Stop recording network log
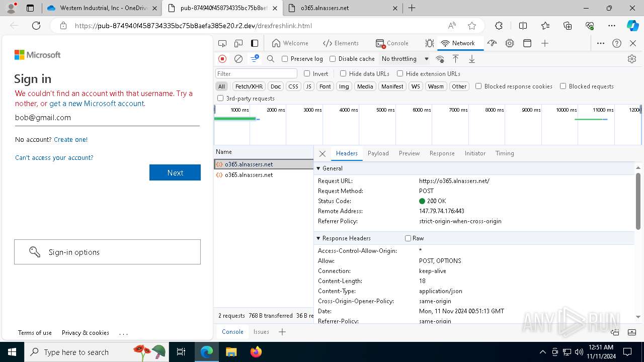This screenshot has height=362, width=644. [222, 59]
